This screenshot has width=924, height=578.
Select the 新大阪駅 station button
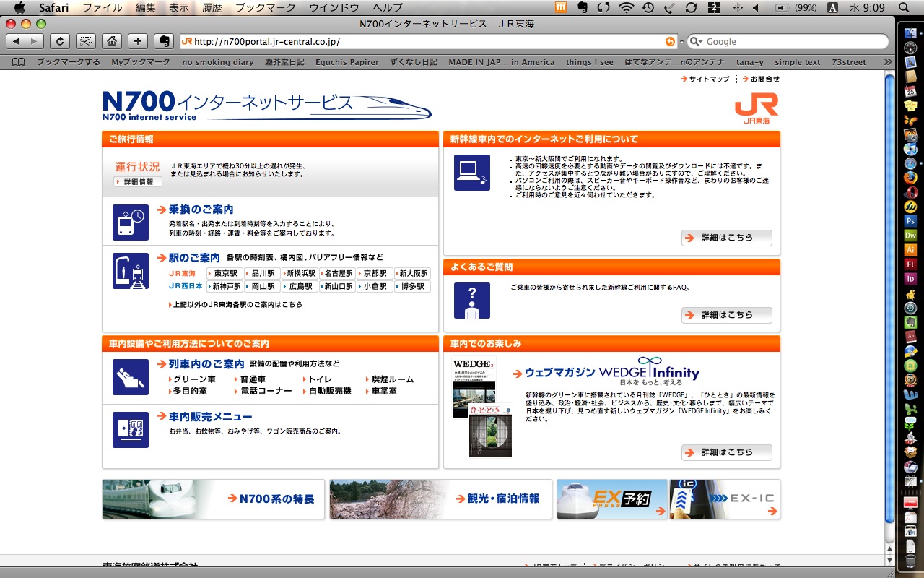(413, 274)
